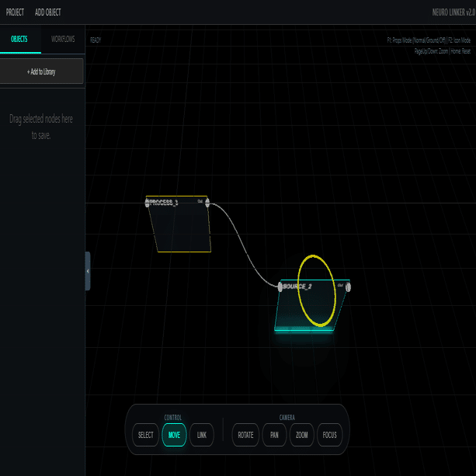The width and height of the screenshot is (476, 476).
Task: Activate the LINK control tool
Action: point(202,435)
